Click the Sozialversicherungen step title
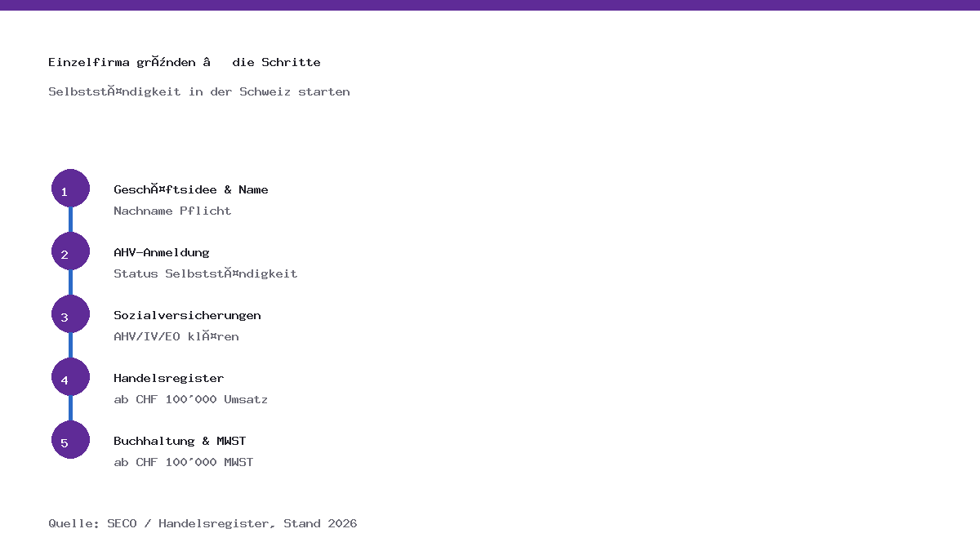The image size is (980, 551). (x=187, y=315)
